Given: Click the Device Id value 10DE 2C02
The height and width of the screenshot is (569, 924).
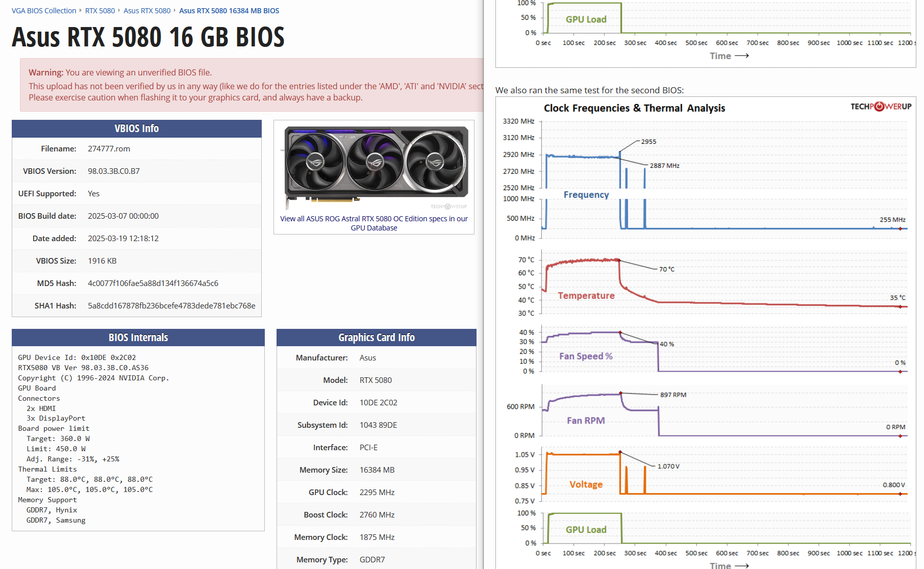Looking at the screenshot, I should tap(379, 403).
